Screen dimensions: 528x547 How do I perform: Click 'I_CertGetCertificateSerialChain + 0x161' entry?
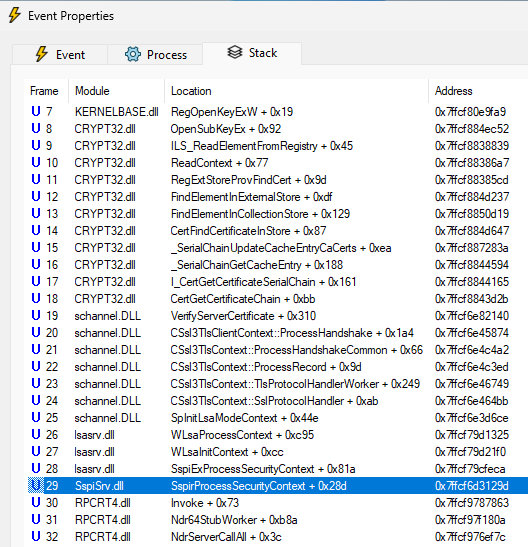(263, 282)
